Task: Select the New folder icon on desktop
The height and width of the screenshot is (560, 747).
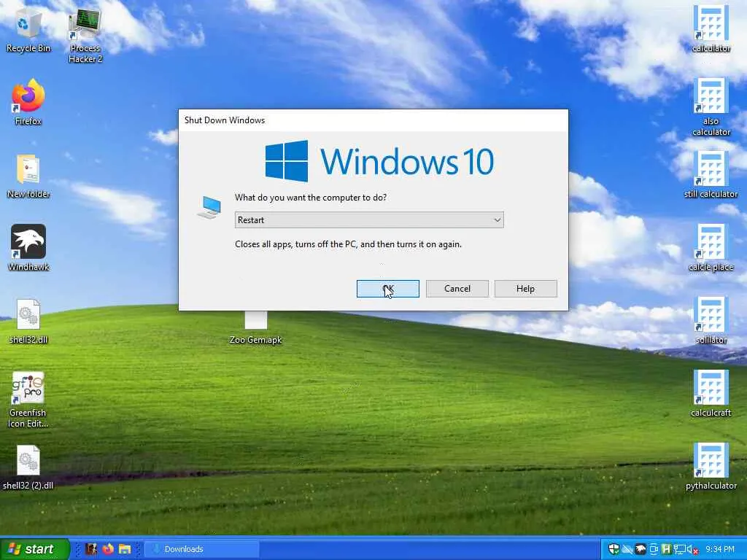Action: (x=28, y=176)
